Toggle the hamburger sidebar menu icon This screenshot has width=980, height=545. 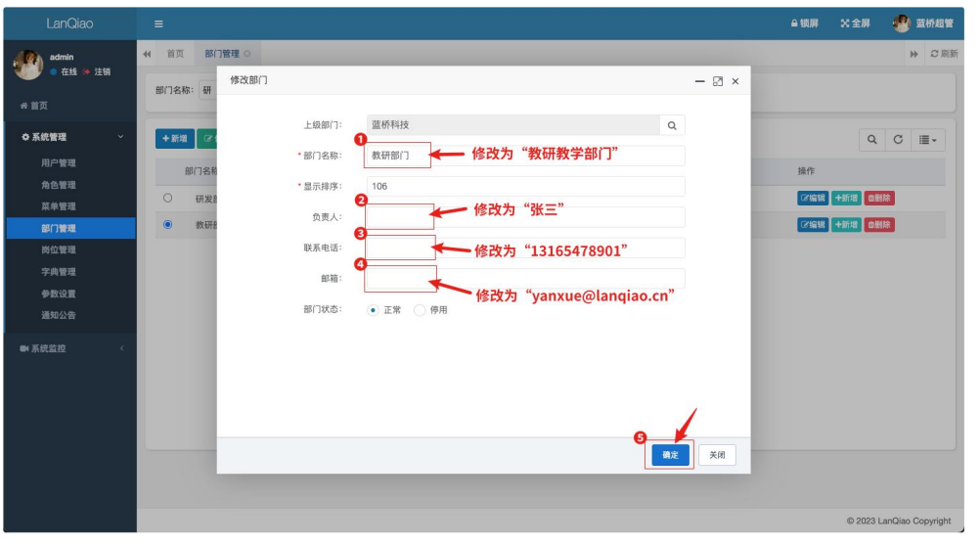coord(158,23)
